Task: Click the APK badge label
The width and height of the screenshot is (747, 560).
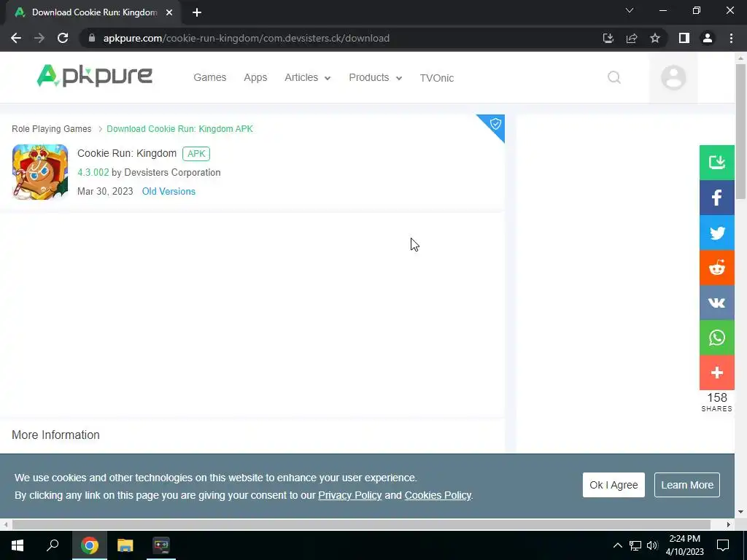Action: click(x=196, y=153)
